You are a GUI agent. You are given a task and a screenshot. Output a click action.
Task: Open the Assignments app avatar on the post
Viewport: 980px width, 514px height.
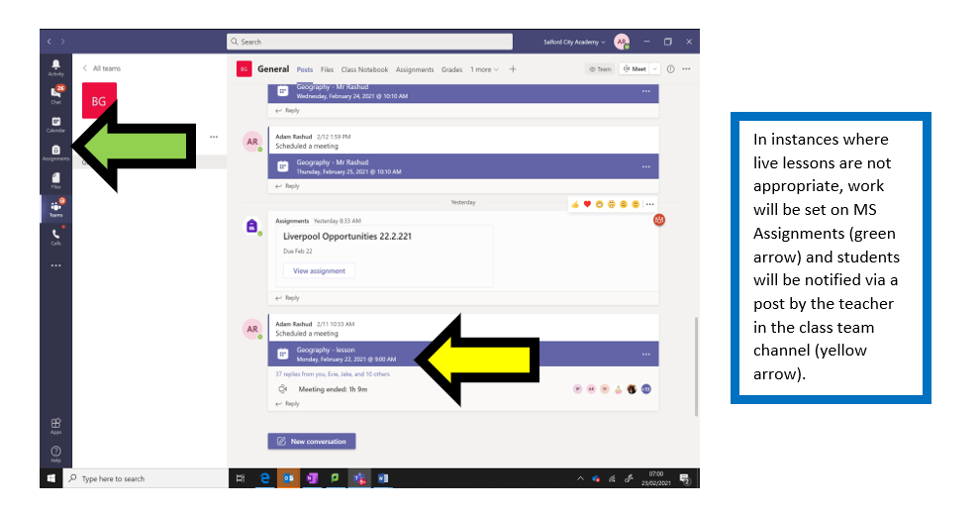pos(251,226)
